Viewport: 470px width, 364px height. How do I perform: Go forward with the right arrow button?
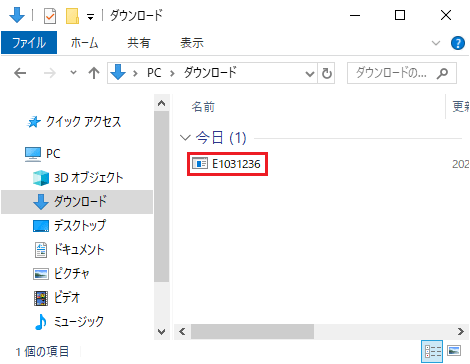point(50,73)
